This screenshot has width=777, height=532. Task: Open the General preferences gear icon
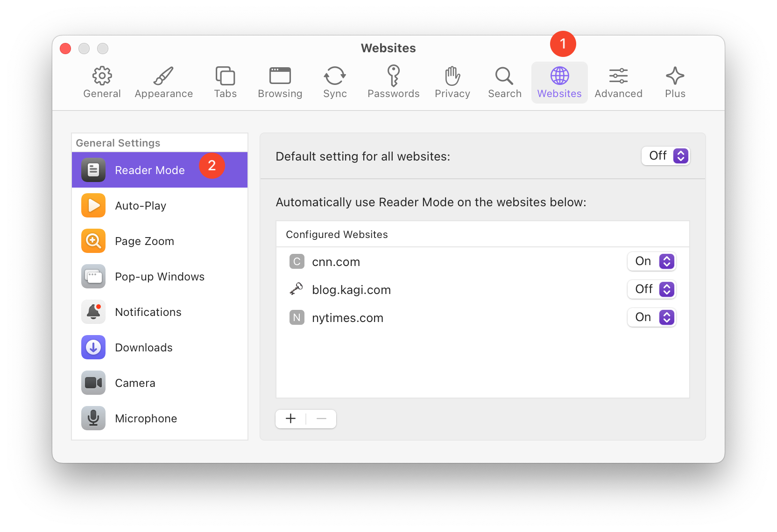[102, 76]
